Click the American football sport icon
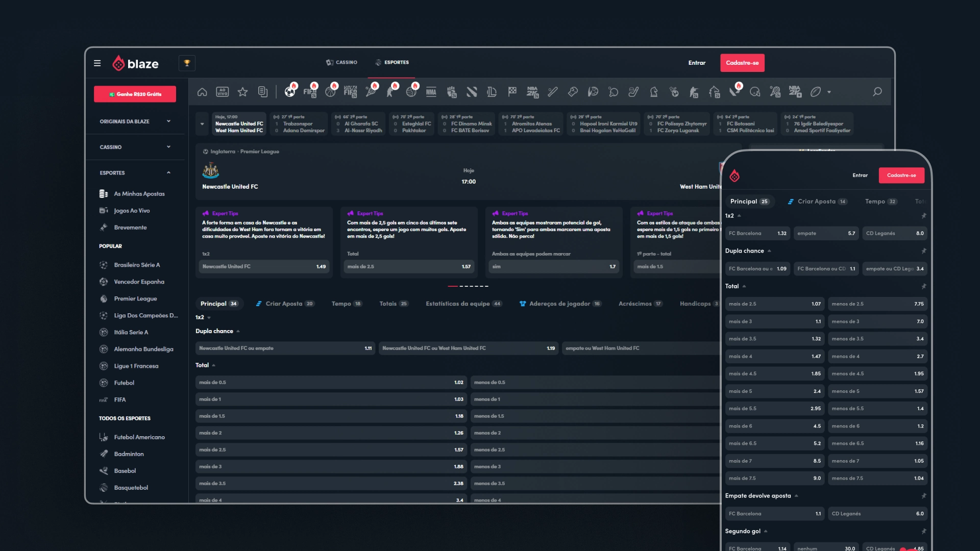980x551 pixels. (754, 92)
